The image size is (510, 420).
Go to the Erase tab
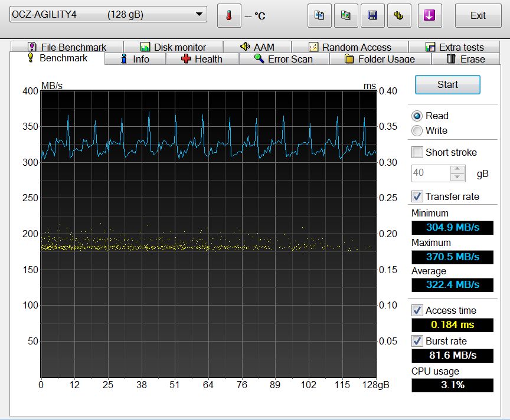465,59
